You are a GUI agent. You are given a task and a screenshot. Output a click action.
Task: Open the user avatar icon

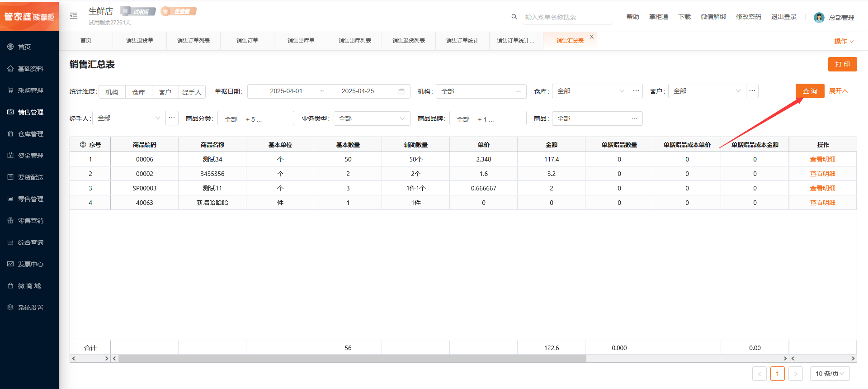(819, 18)
